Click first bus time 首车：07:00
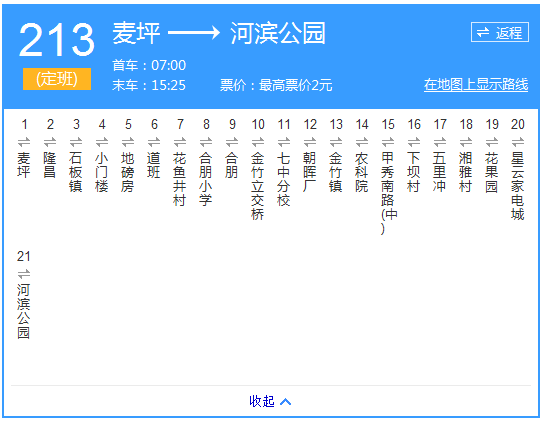543x422 pixels. [x=149, y=65]
